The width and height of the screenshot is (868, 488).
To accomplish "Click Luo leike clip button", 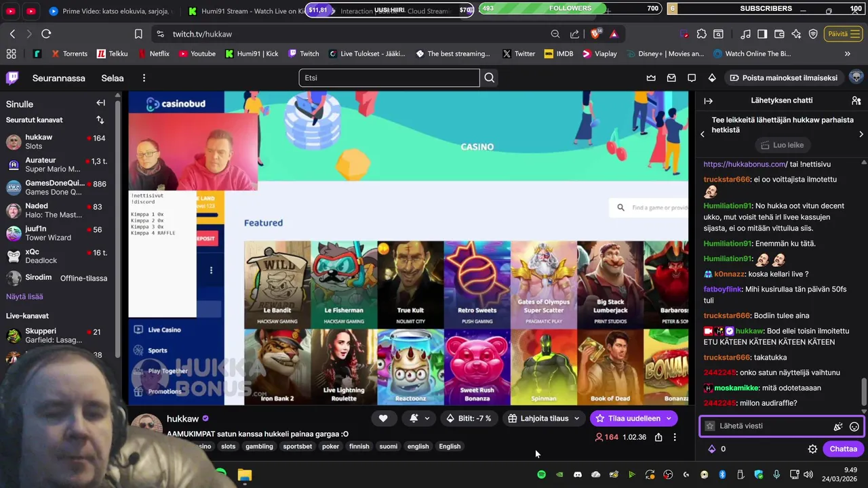I will coord(782,145).
